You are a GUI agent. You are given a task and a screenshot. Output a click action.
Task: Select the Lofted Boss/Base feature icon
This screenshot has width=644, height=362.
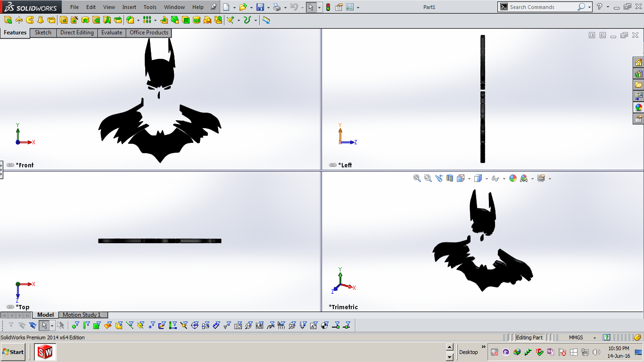tap(41, 20)
